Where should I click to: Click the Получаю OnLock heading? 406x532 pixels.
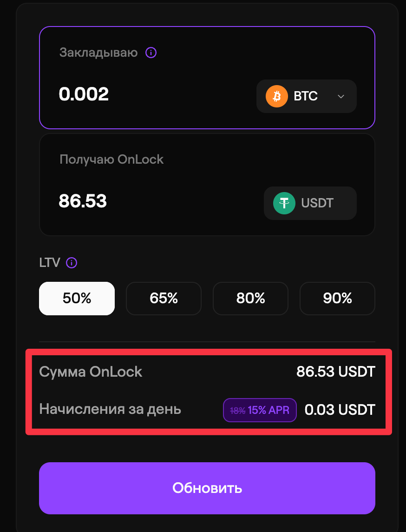pyautogui.click(x=111, y=160)
